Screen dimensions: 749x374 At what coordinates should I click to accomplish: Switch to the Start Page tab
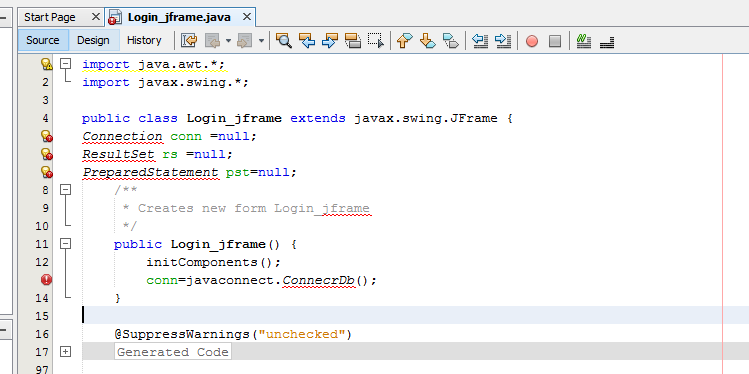(x=50, y=17)
